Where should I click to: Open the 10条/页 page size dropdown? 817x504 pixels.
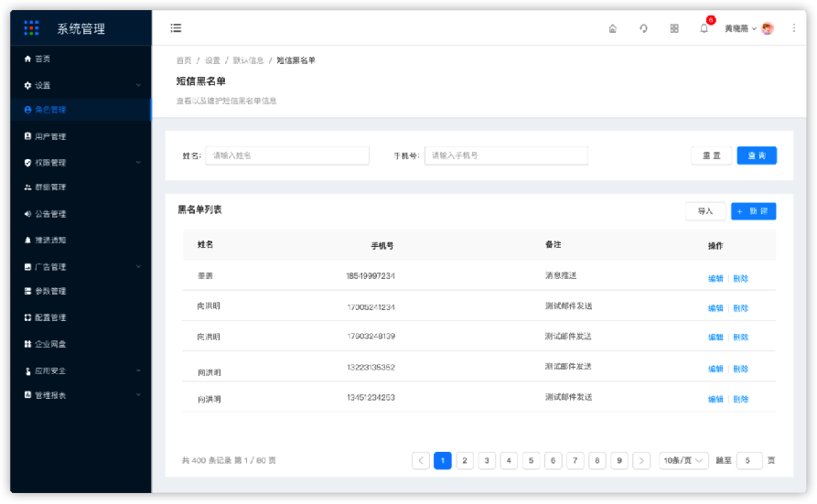pyautogui.click(x=683, y=460)
